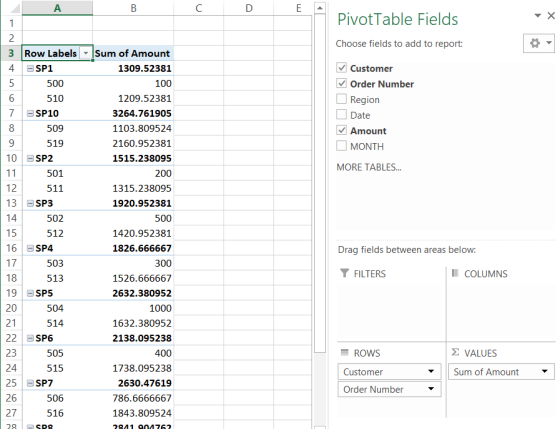The width and height of the screenshot is (560, 429).
Task: Select order number 500 cell
Action: coord(57,83)
